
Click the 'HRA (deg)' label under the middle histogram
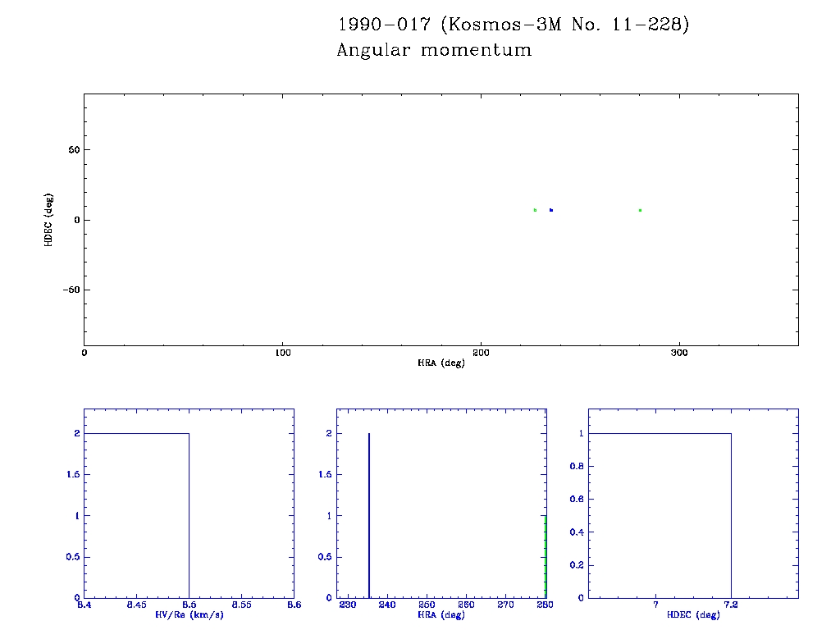click(x=441, y=614)
